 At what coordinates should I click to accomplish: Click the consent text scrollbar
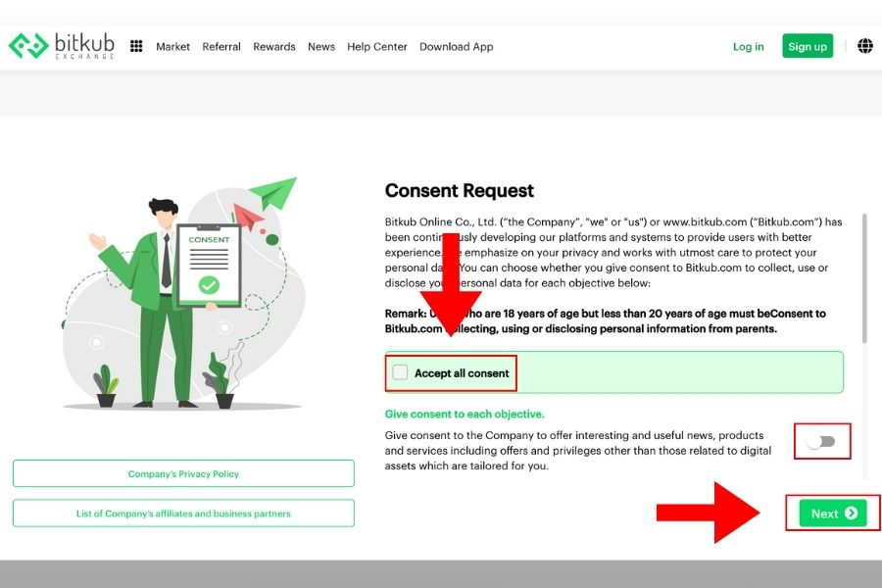tap(864, 278)
